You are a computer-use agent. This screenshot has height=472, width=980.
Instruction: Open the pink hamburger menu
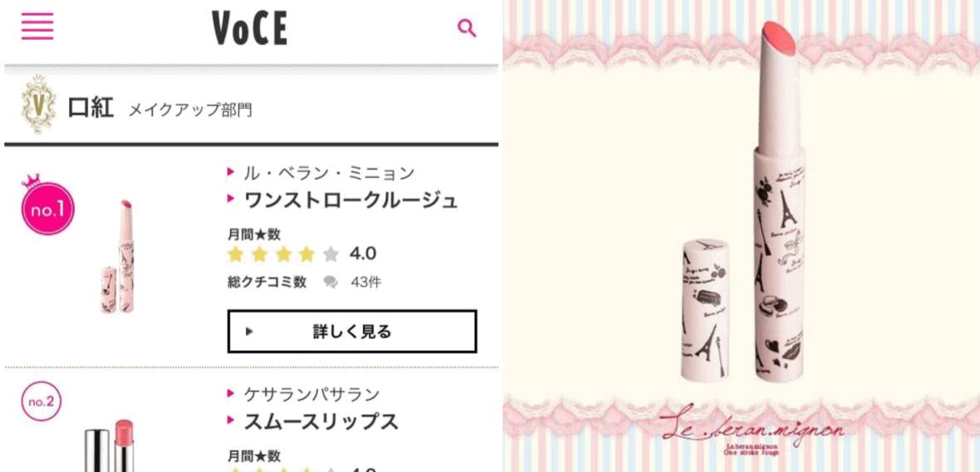coord(37,27)
